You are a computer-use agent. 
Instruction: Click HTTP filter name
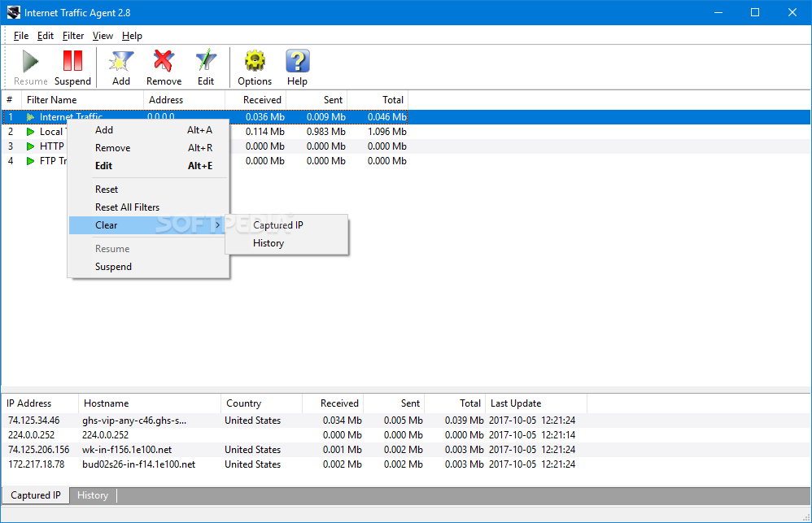click(x=52, y=146)
